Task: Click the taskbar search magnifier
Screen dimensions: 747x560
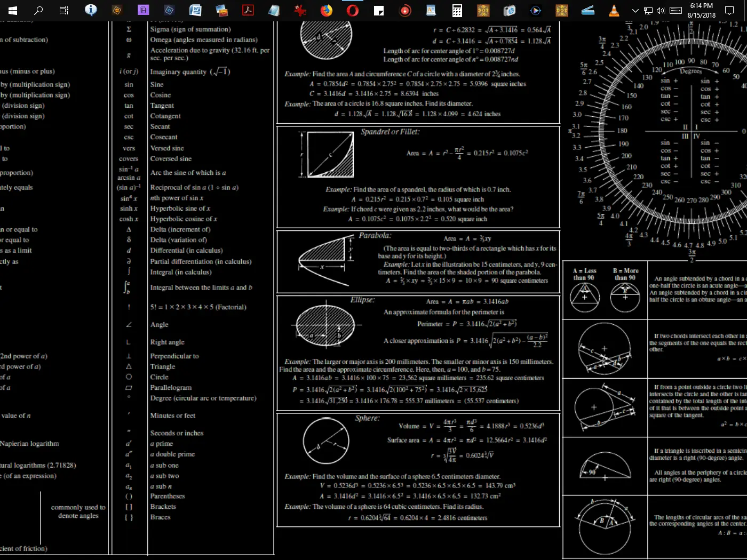Action: (38, 11)
